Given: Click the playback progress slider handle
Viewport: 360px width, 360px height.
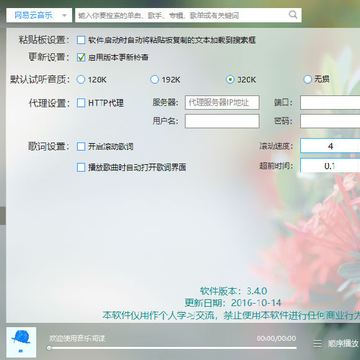Looking at the screenshot, I should click(49, 348).
